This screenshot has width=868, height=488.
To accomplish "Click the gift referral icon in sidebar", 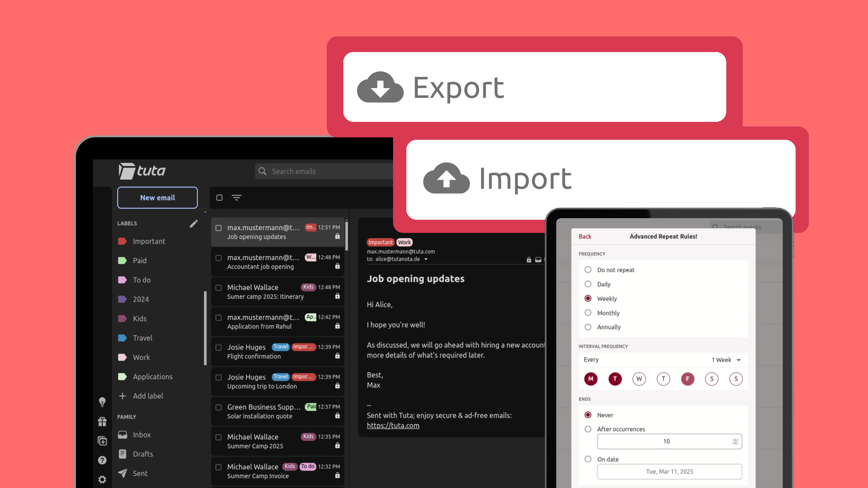I will (x=102, y=421).
